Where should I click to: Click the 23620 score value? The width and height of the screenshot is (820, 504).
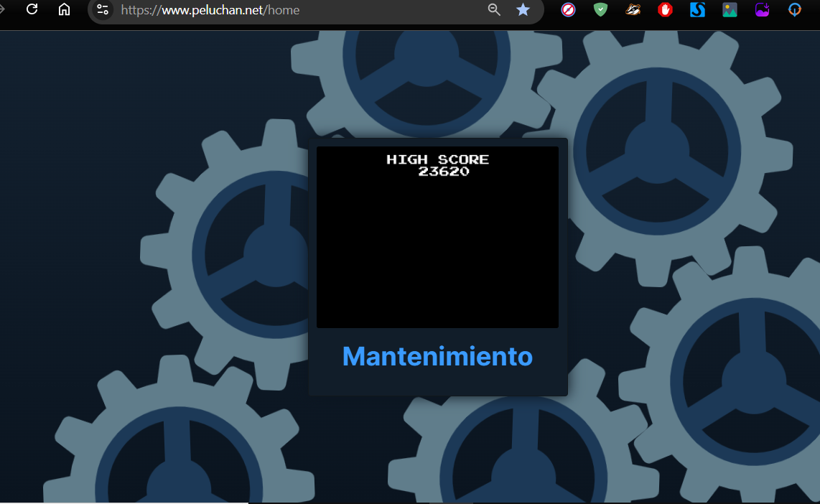point(444,172)
